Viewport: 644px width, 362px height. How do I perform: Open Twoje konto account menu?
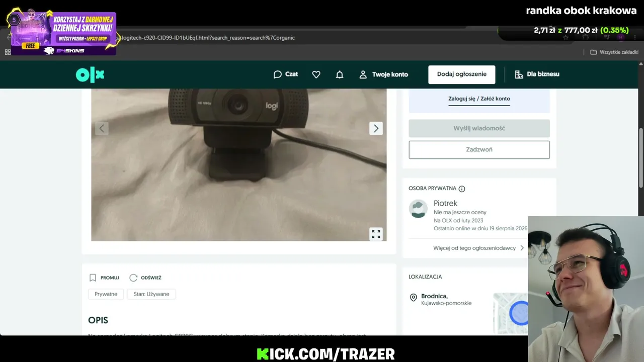coord(383,74)
